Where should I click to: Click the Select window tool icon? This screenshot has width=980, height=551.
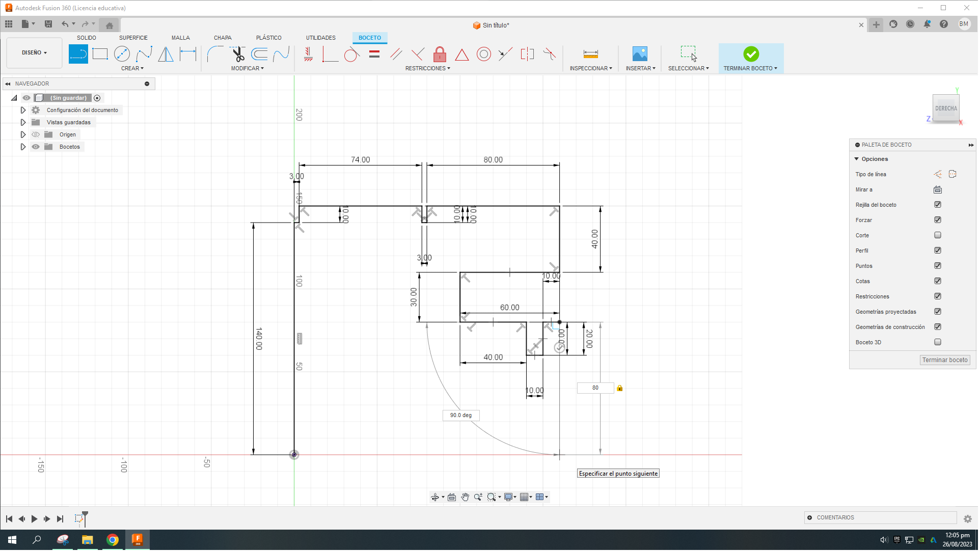click(x=689, y=53)
